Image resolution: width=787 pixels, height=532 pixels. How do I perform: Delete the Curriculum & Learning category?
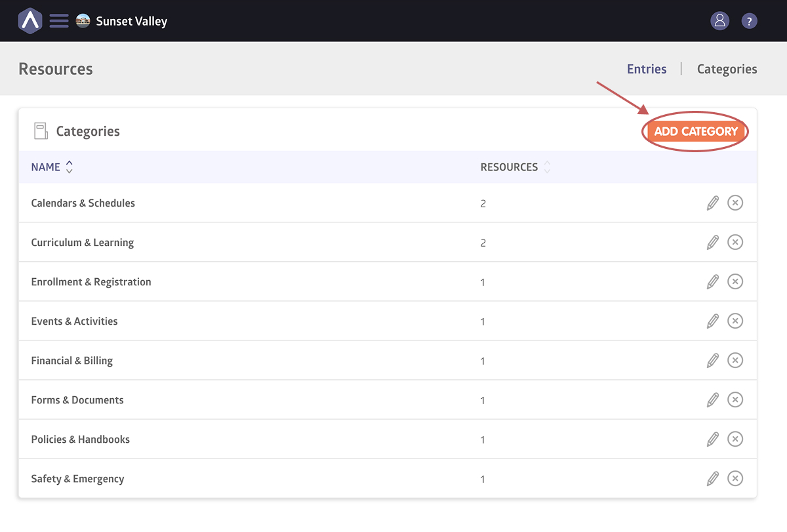(735, 243)
